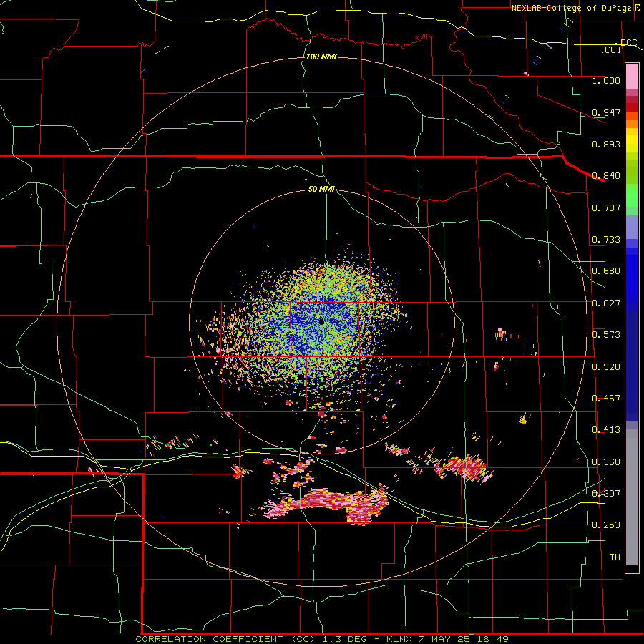Image resolution: width=644 pixels, height=644 pixels.
Task: Select the 0.413 scale value
Action: [606, 430]
